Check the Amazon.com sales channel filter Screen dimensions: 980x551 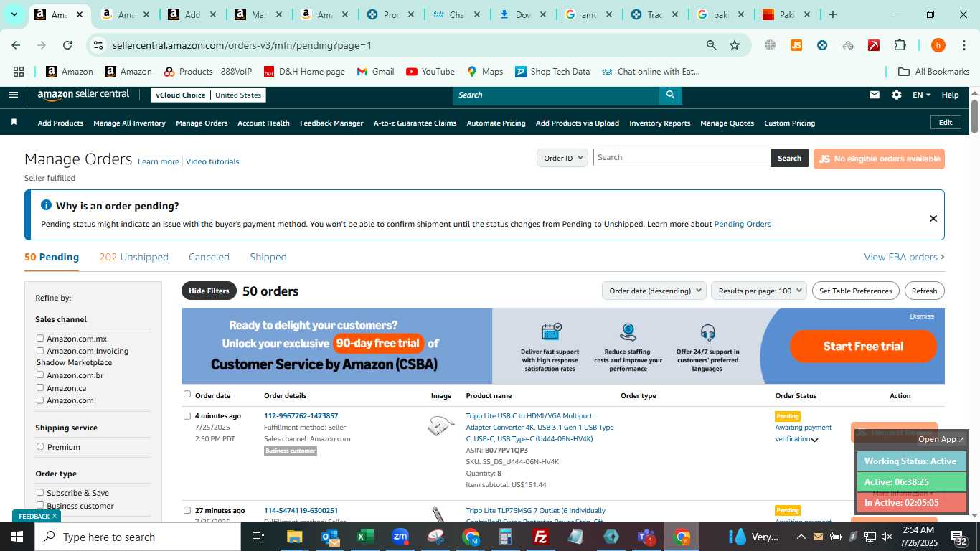40,400
